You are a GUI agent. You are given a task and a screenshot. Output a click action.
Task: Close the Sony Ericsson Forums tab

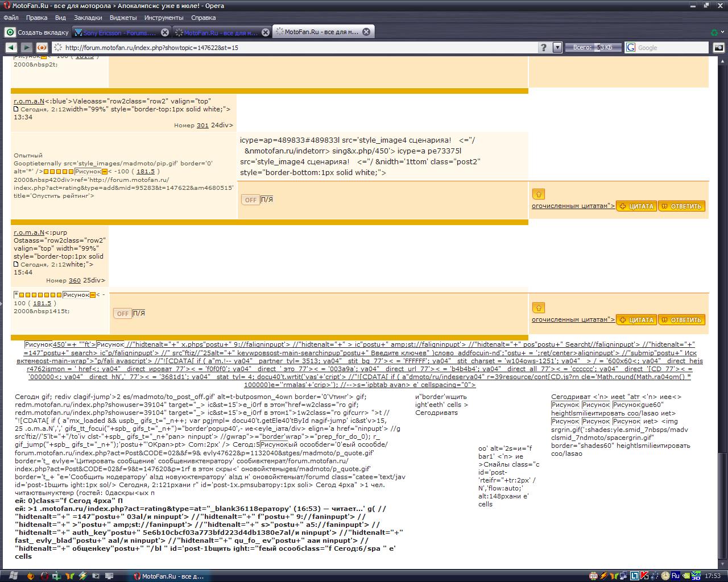pyautogui.click(x=165, y=32)
